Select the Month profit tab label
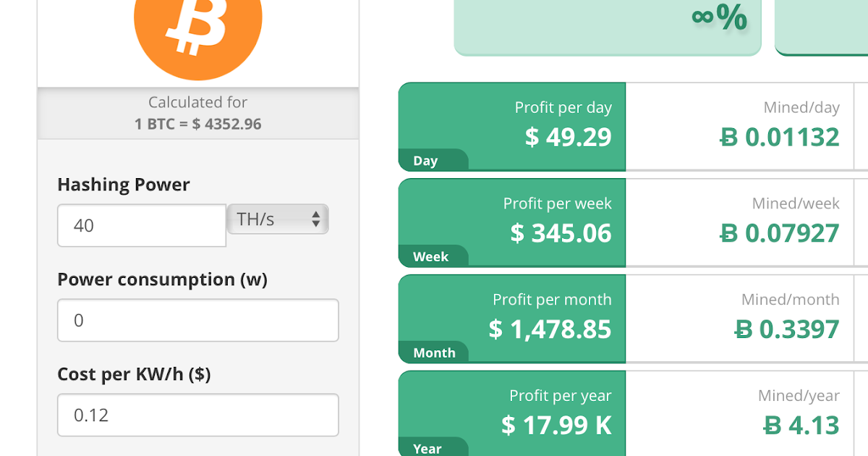The image size is (868, 456). tap(434, 353)
